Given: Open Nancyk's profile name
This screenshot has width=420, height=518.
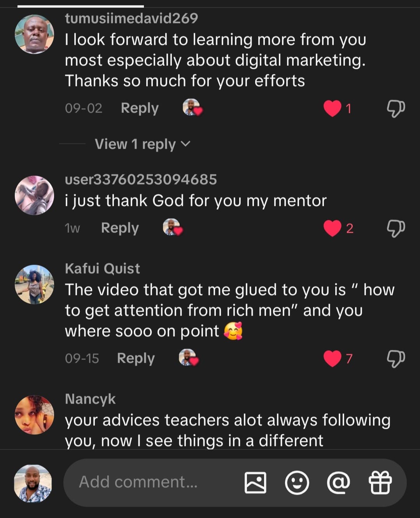Looking at the screenshot, I should [x=90, y=399].
